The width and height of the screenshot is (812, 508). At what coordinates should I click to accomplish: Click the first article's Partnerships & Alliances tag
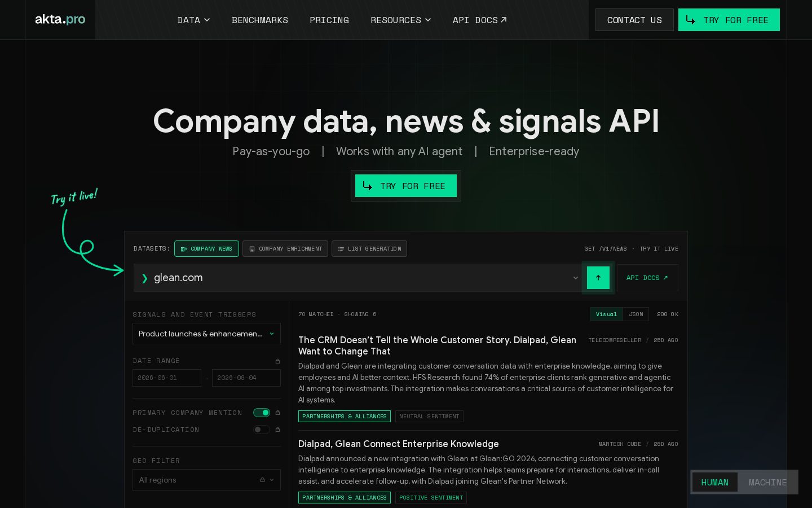[345, 417]
